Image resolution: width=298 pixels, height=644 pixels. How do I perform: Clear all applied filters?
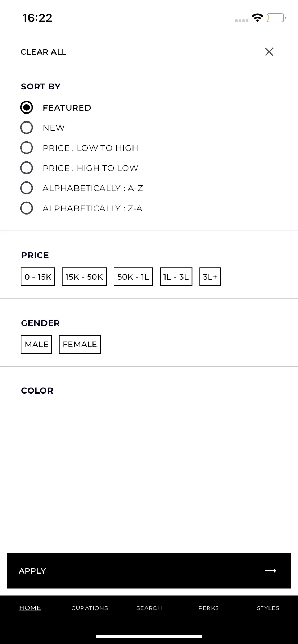(x=44, y=52)
